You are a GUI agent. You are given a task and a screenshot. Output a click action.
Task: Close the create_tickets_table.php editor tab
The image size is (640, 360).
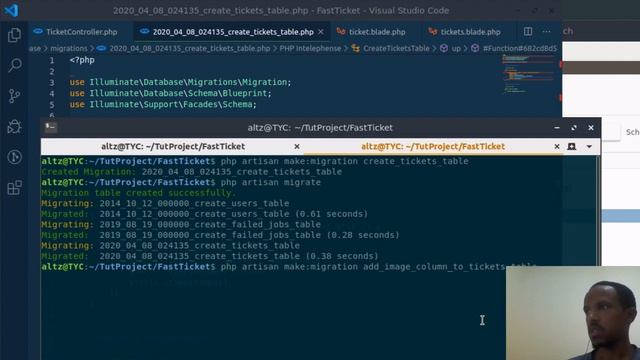pyautogui.click(x=321, y=32)
